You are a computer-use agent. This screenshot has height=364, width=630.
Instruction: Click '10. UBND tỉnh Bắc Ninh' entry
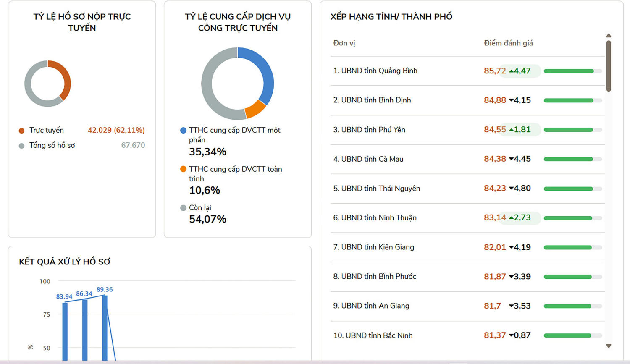(373, 335)
